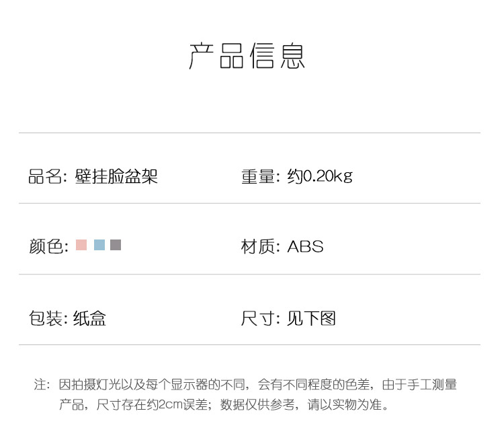Click the 颜色 label

[x=46, y=247]
